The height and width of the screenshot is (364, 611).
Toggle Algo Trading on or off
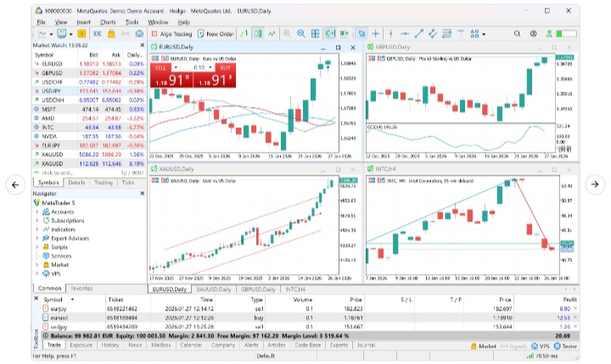[x=171, y=34]
